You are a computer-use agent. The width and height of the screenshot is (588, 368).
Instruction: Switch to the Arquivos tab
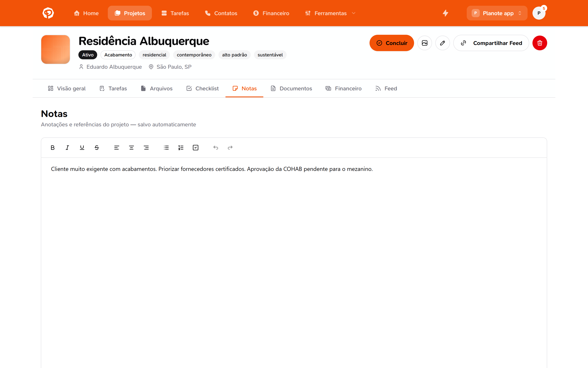tap(157, 88)
